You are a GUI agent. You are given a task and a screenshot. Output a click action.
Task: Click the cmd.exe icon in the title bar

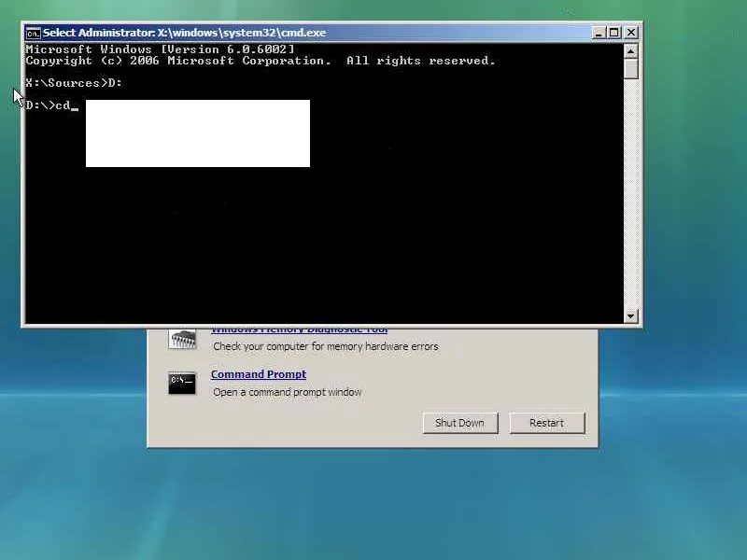[x=34, y=33]
